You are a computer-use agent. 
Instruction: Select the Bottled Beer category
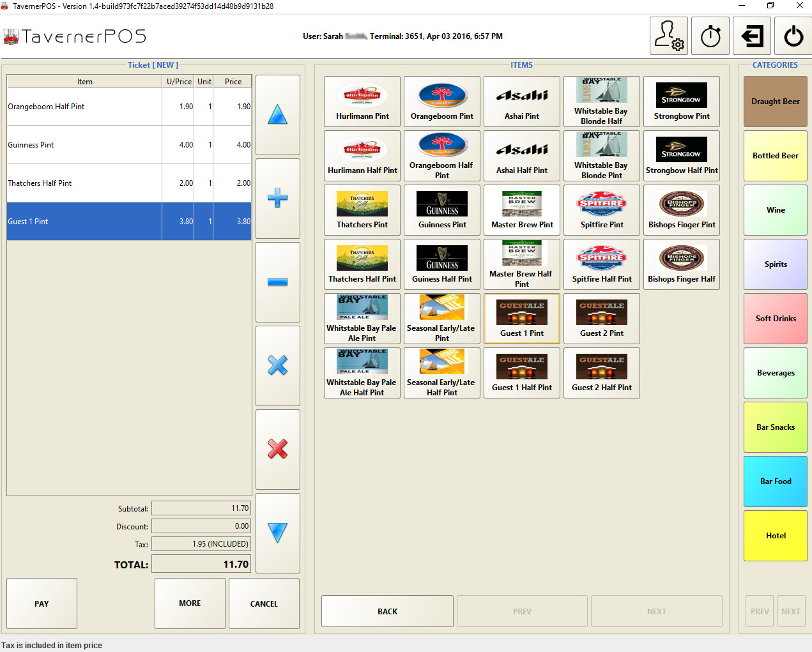point(776,156)
